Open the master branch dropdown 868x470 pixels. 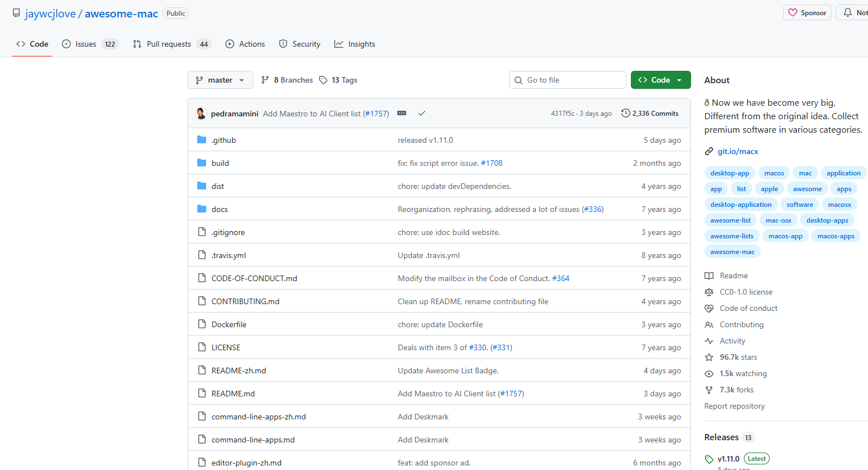pos(220,80)
